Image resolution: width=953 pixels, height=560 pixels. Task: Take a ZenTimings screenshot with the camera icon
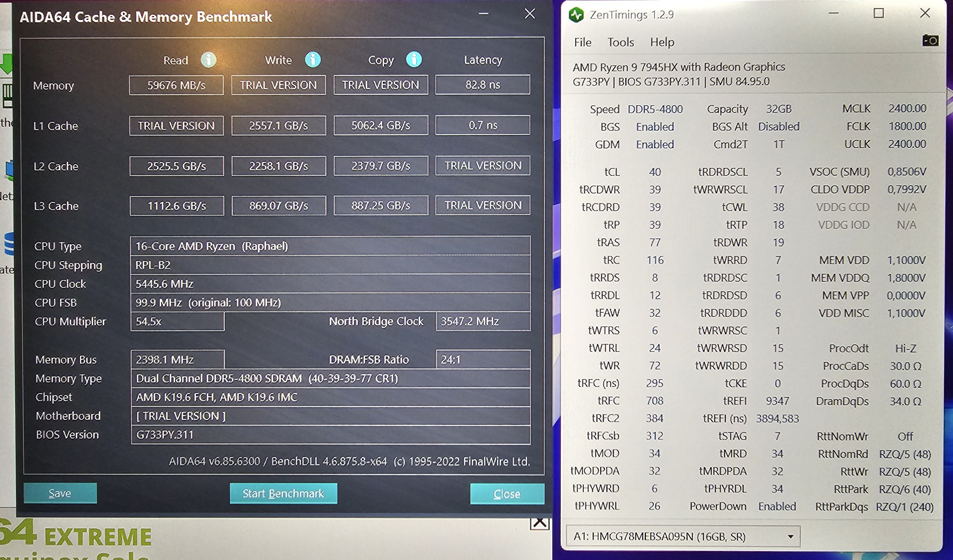tap(930, 40)
